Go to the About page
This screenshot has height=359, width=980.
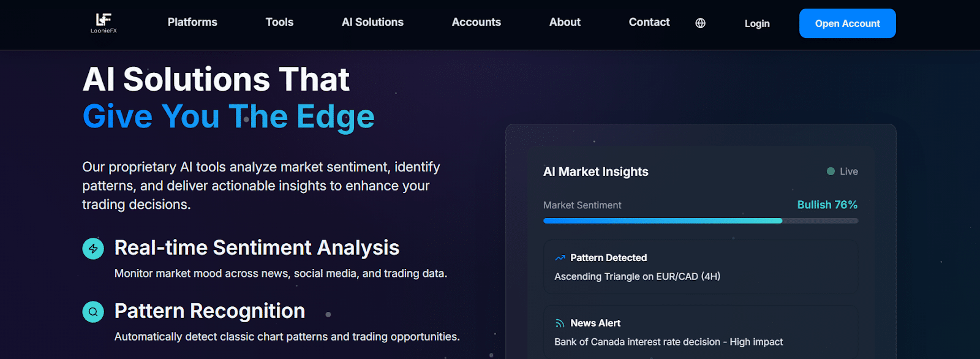[565, 22]
